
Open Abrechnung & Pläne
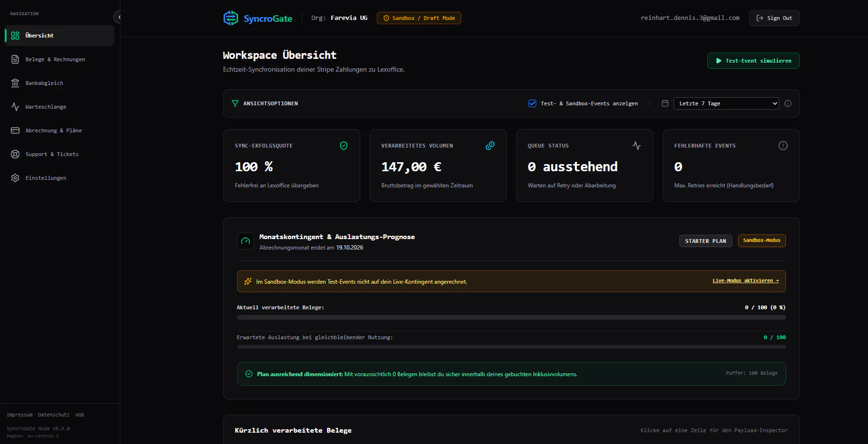click(x=59, y=130)
